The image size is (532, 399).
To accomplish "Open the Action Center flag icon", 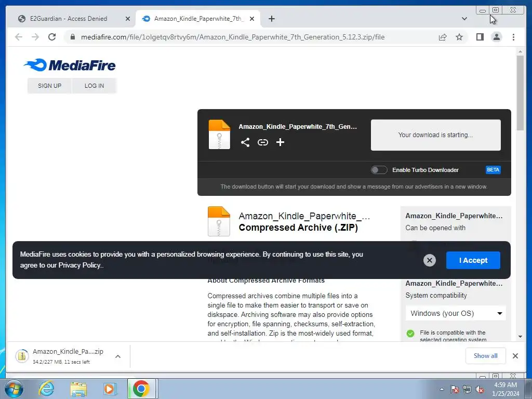I will [455, 390].
